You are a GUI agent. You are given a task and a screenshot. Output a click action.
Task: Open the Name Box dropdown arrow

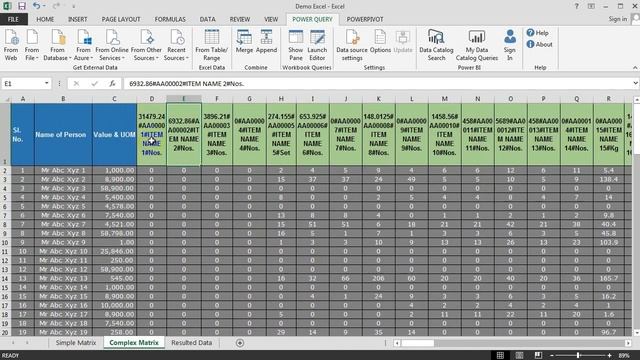(x=47, y=83)
